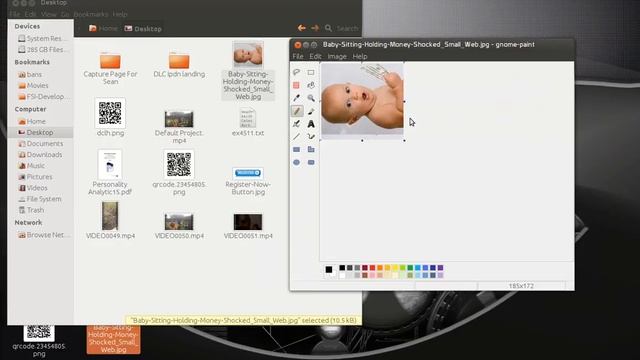Select the ex4511.txt text file
640x360 pixels.
(x=248, y=122)
